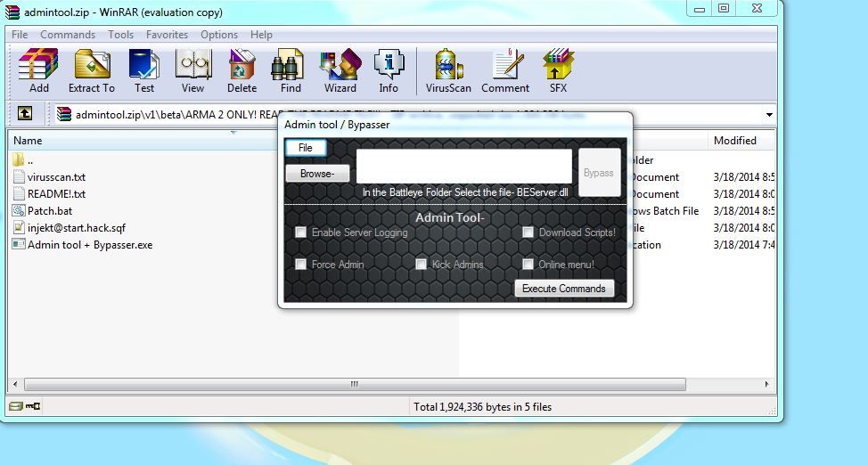Launch the Wizard toolbar icon
This screenshot has height=465, width=868.
click(x=340, y=69)
